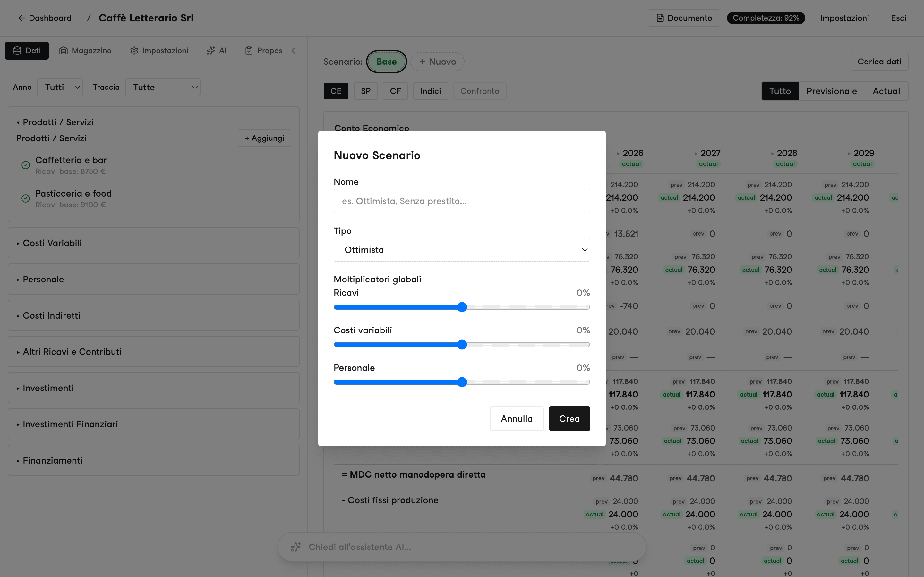The height and width of the screenshot is (577, 924).
Task: Open the Anno dropdown set to Tutti
Action: 60,88
